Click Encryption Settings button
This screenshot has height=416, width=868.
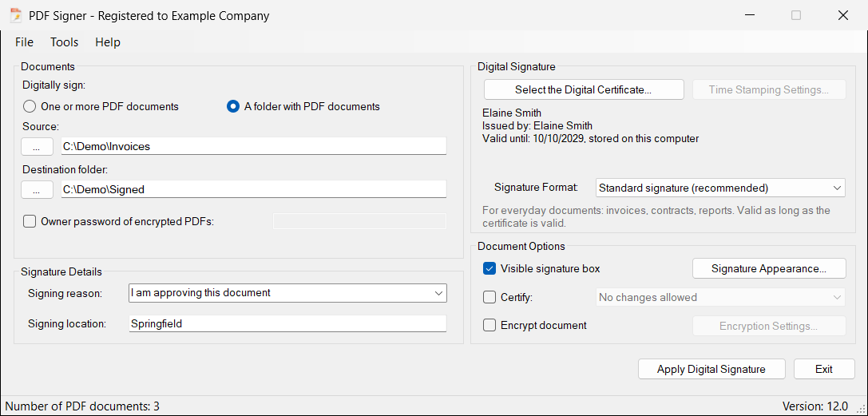(x=769, y=326)
